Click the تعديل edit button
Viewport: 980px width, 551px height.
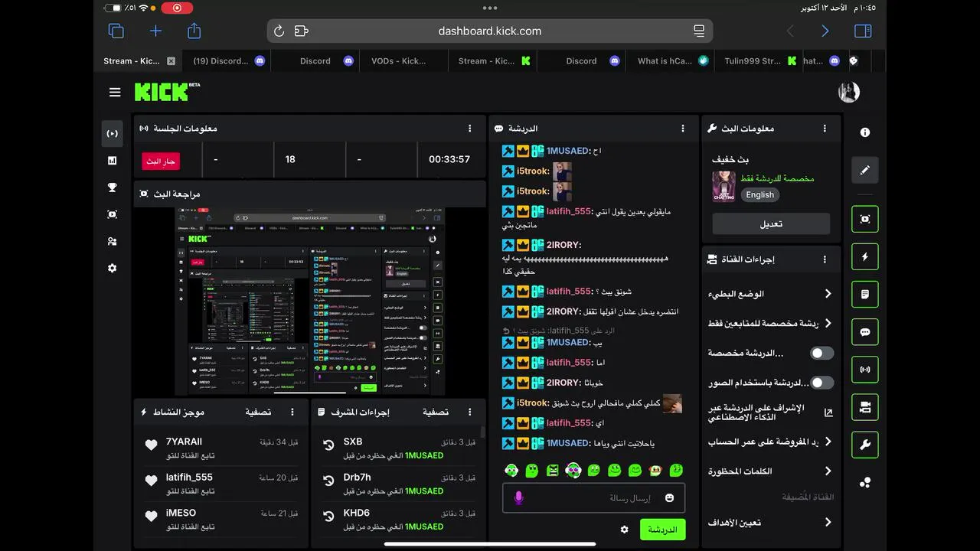[x=771, y=223]
